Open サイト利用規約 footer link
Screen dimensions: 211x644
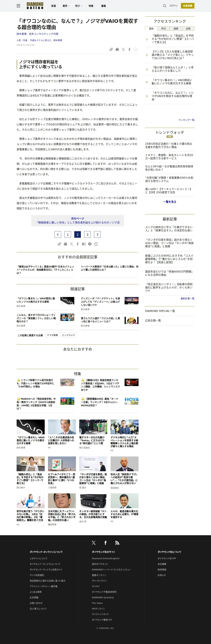[37, 575]
